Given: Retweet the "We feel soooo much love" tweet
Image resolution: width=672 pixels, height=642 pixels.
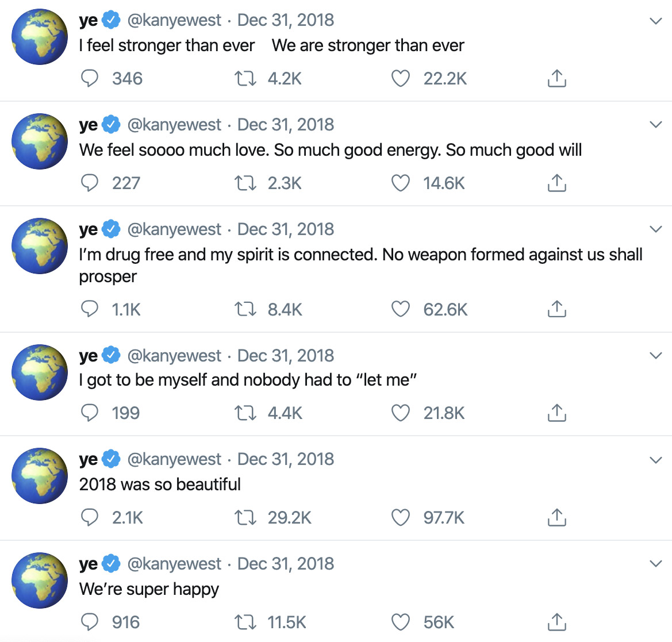Looking at the screenshot, I should 245,183.
